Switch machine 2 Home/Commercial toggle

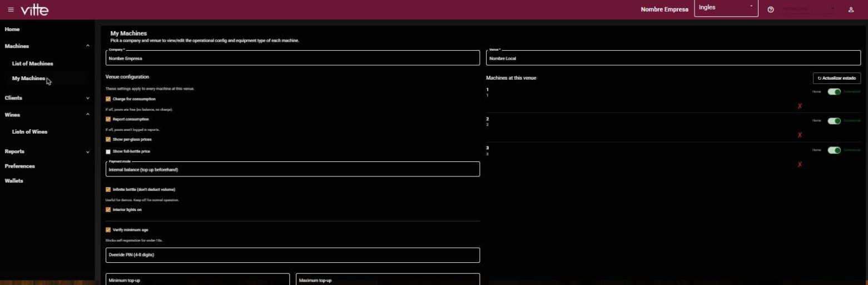[834, 121]
